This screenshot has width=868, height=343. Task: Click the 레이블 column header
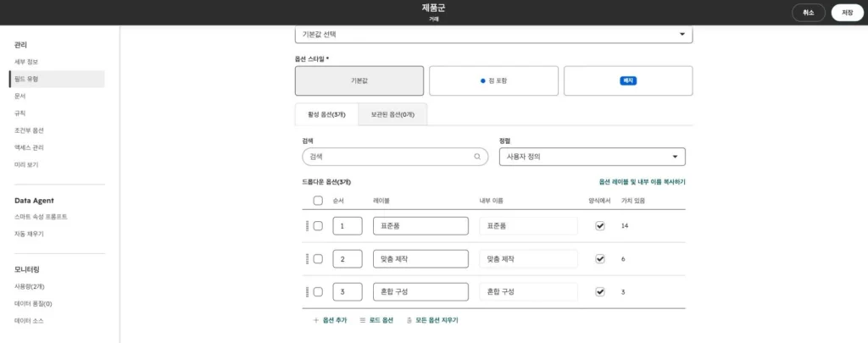[x=382, y=201]
